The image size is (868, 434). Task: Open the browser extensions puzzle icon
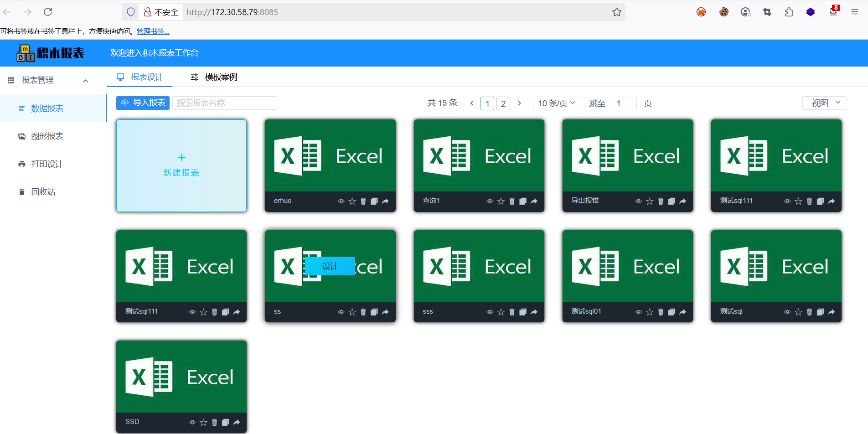pyautogui.click(x=789, y=12)
